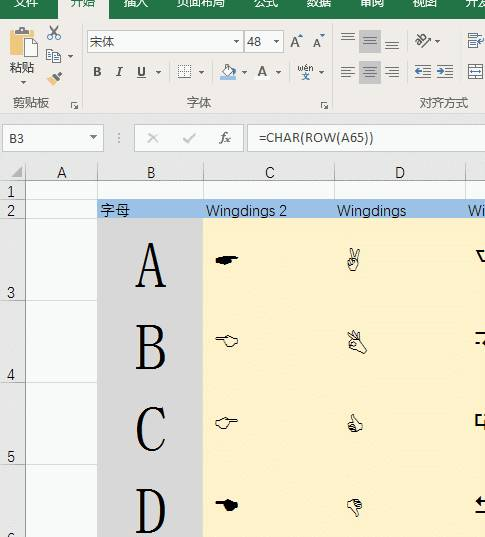
Task: Open the font size dropdown showing 48
Action: 276,41
